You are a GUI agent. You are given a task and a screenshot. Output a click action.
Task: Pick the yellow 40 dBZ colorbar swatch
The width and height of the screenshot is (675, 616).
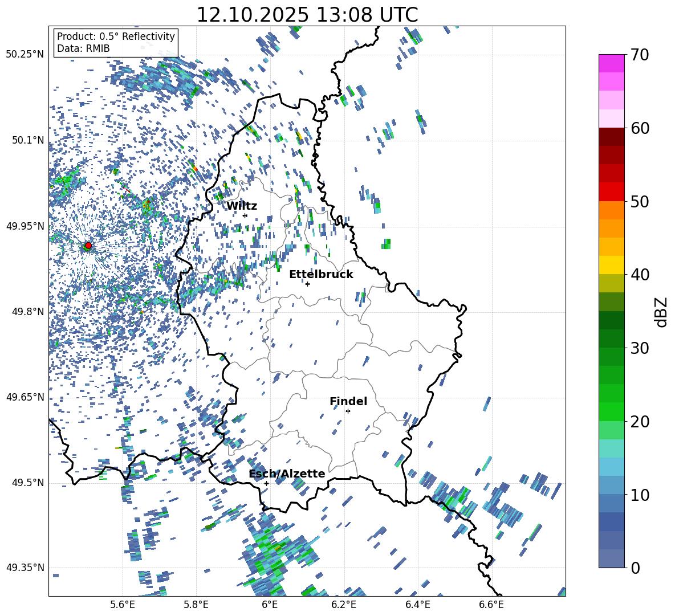click(x=612, y=265)
